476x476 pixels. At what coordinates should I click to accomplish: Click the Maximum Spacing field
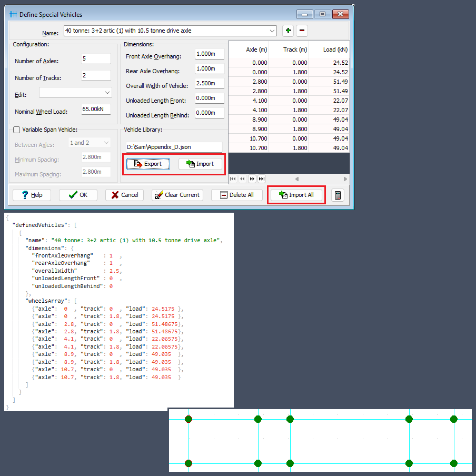[96, 172]
